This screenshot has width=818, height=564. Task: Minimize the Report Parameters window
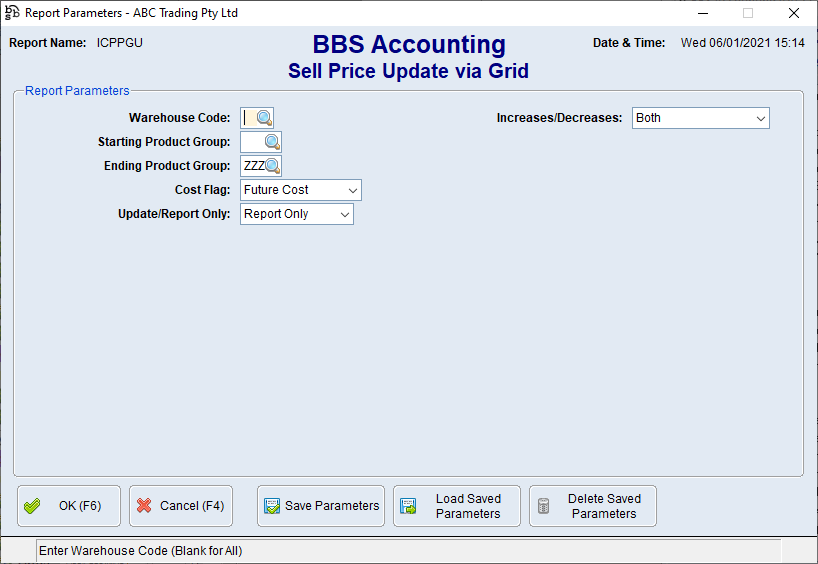coord(701,13)
